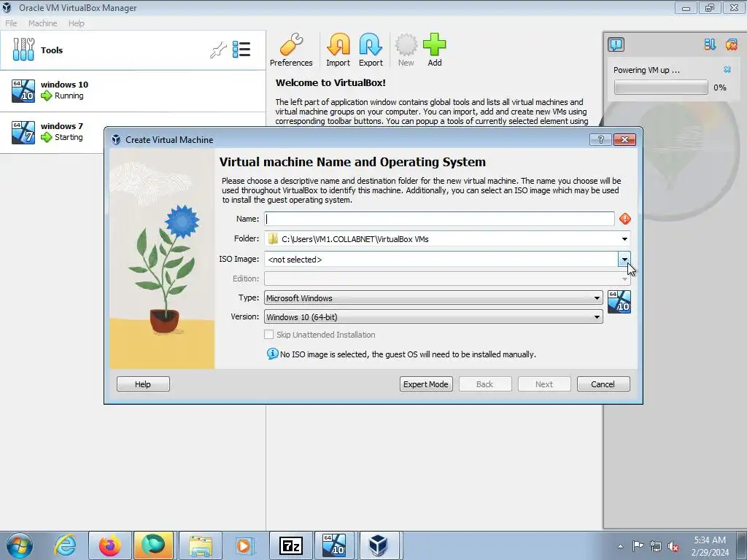Select the Tools item icon
This screenshot has height=560, width=747.
[23, 50]
